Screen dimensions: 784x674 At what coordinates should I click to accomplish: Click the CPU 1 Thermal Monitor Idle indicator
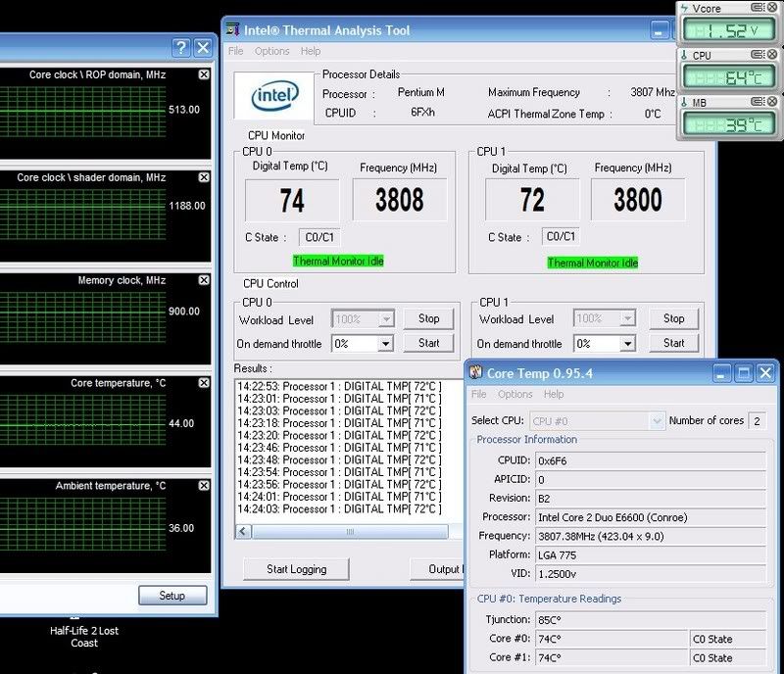pyautogui.click(x=593, y=263)
